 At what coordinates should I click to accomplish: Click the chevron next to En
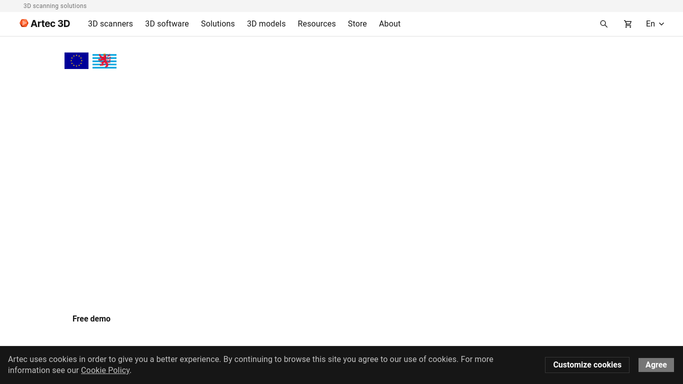point(661,24)
